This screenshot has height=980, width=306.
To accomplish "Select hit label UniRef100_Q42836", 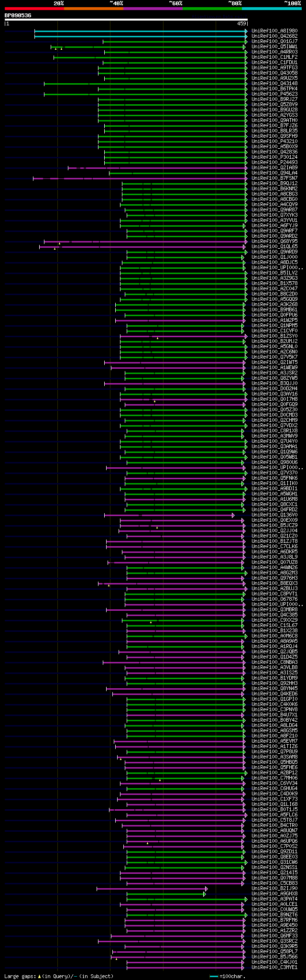I will pos(274,152).
